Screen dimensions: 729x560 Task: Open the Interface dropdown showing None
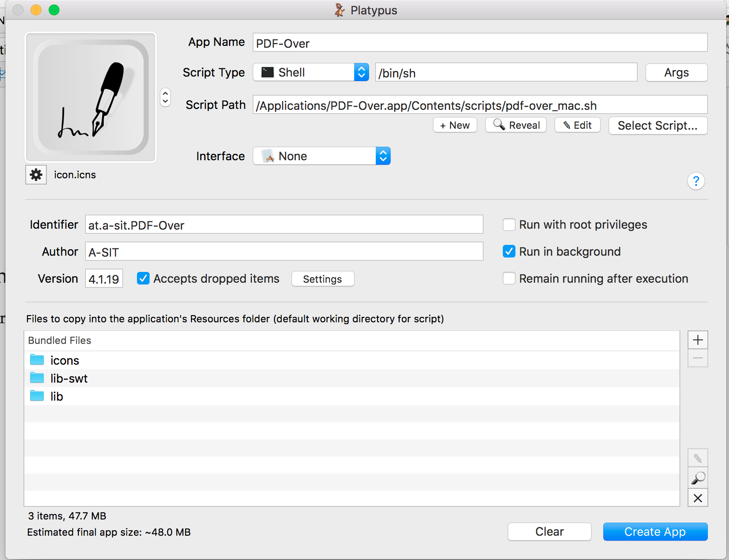tap(322, 156)
